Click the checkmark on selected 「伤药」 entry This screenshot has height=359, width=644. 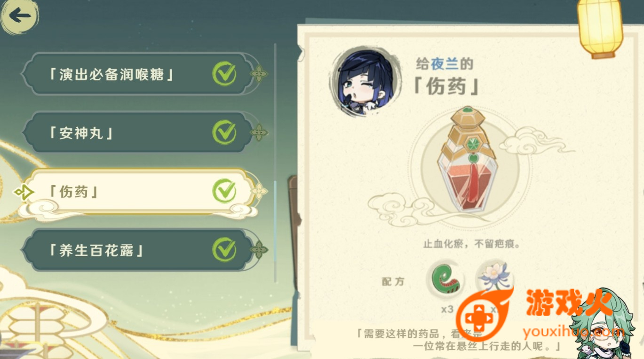224,191
